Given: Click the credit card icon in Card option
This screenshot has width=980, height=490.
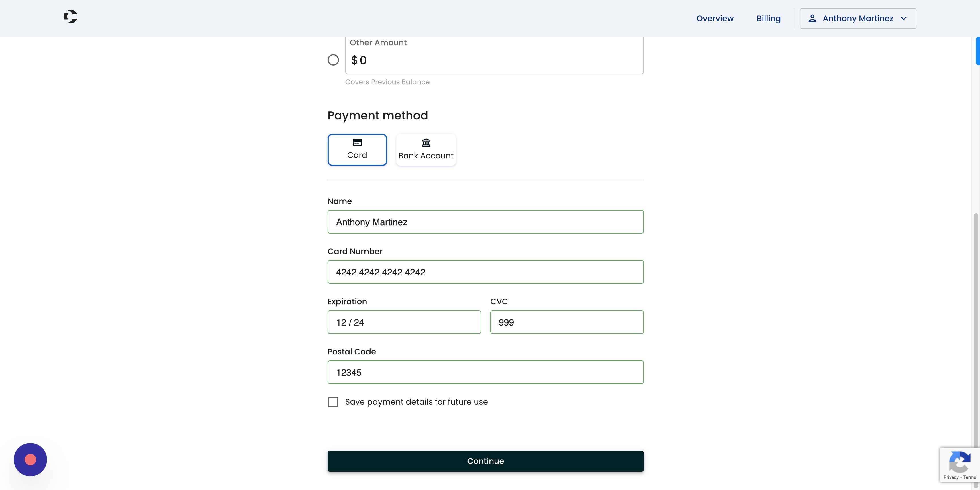Looking at the screenshot, I should 357,142.
